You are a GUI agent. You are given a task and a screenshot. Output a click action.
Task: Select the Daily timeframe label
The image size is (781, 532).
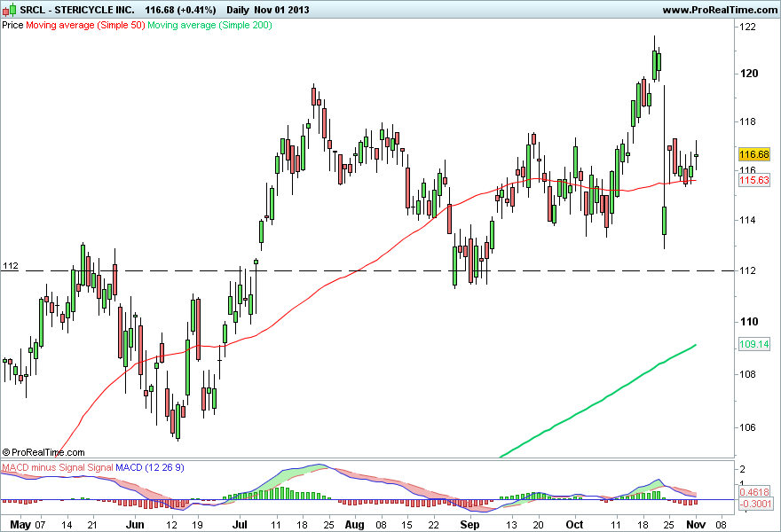[x=238, y=10]
